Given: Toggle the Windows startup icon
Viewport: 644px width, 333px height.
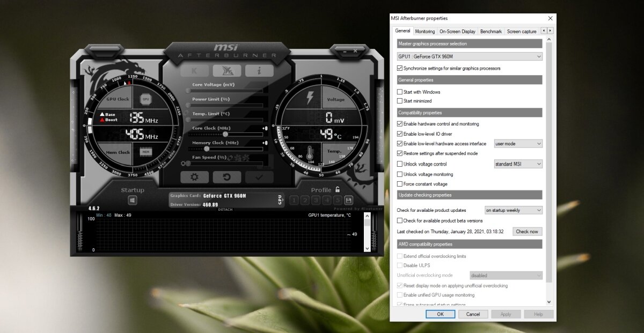Looking at the screenshot, I should click(x=133, y=201).
